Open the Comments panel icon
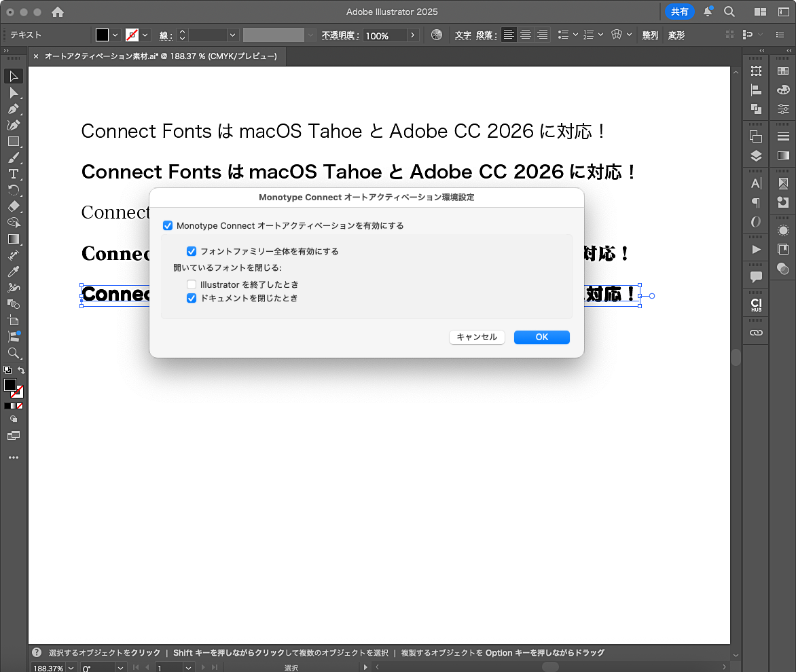This screenshot has height=672, width=796. tap(756, 276)
